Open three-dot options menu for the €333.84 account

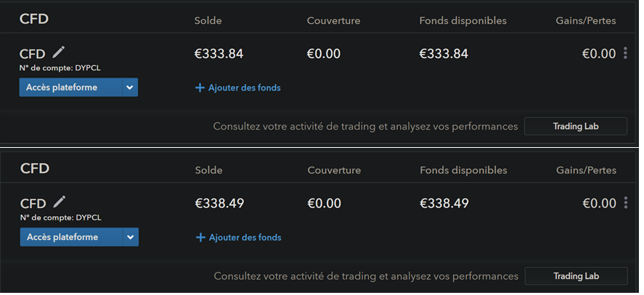pos(625,54)
